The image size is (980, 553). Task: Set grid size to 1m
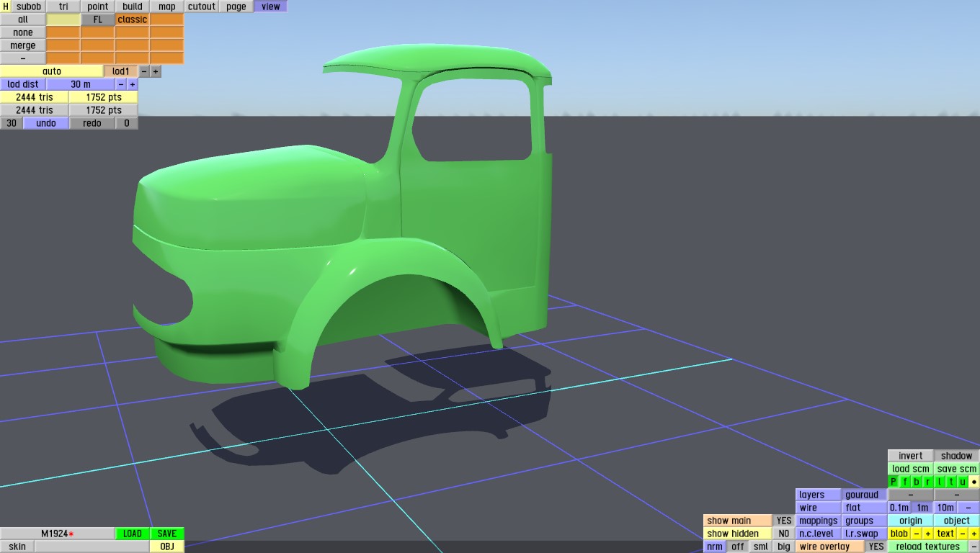pos(922,508)
